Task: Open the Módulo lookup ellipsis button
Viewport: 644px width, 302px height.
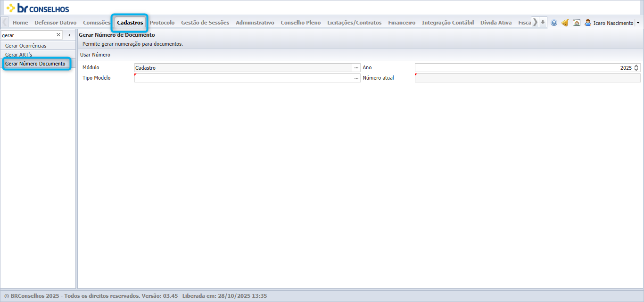Action: [357, 68]
